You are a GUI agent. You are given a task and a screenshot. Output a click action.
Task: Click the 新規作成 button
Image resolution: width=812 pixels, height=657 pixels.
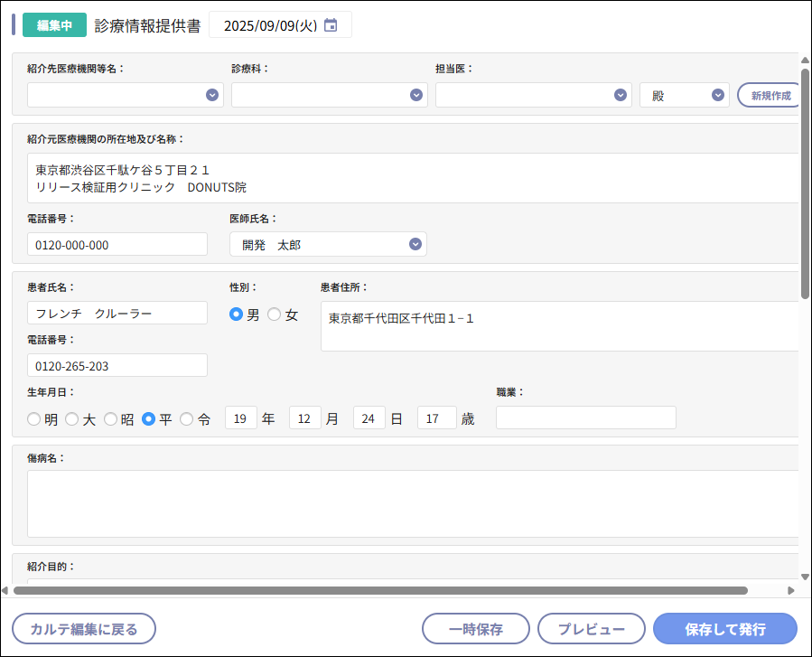click(x=770, y=95)
